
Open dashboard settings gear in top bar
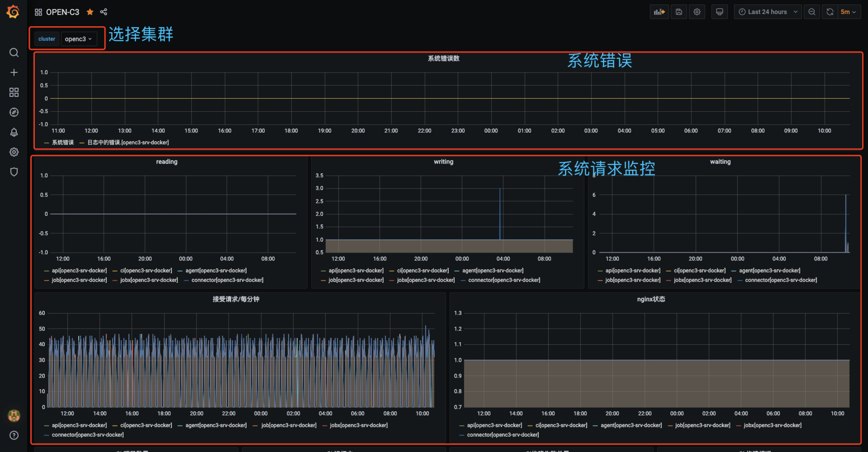pos(697,12)
